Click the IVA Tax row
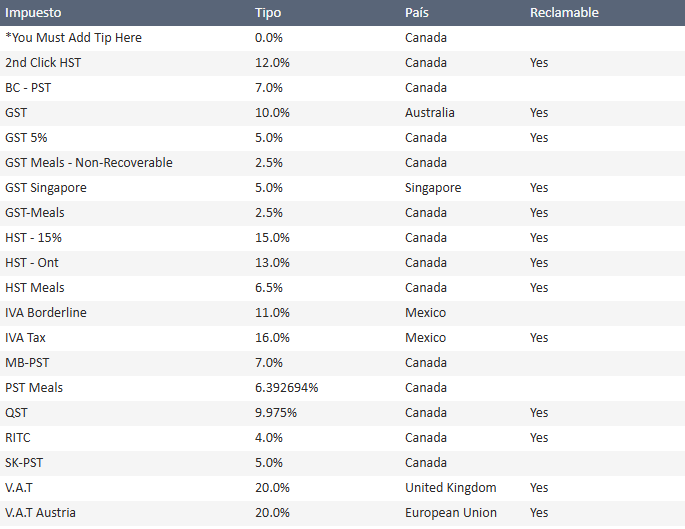 [342, 338]
